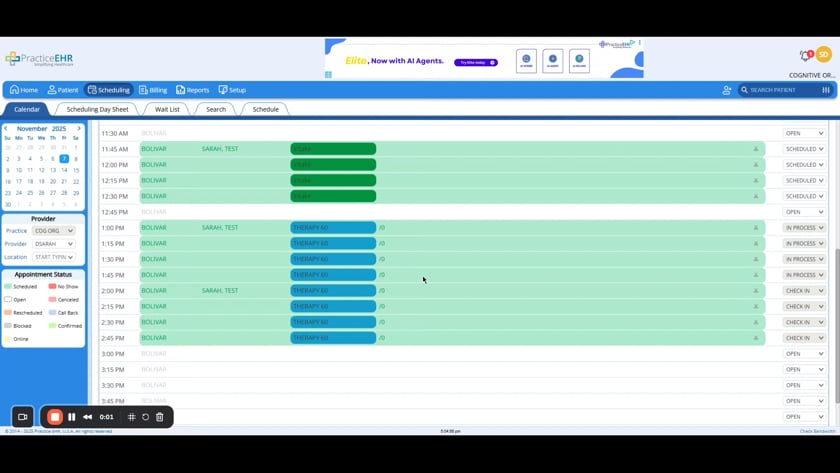Switch to the Wait List tab

167,109
